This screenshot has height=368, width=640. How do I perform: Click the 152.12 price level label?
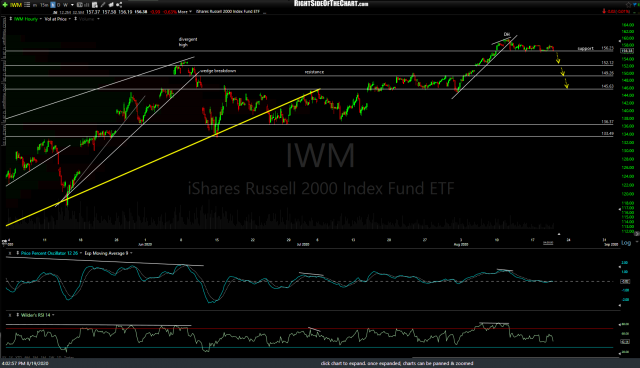(x=607, y=63)
